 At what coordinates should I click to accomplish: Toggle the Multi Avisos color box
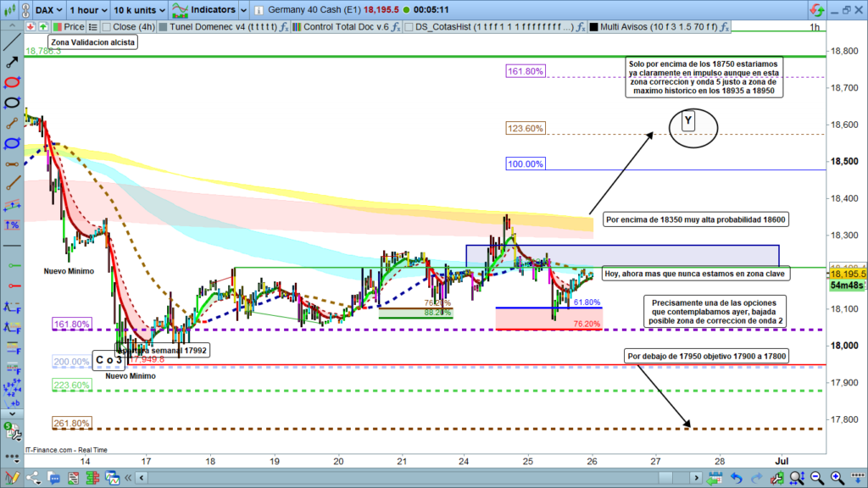tap(594, 27)
